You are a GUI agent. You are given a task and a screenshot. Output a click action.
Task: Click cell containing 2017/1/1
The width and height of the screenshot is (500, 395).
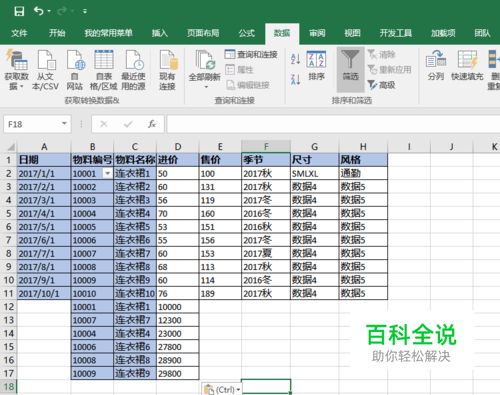[44, 173]
